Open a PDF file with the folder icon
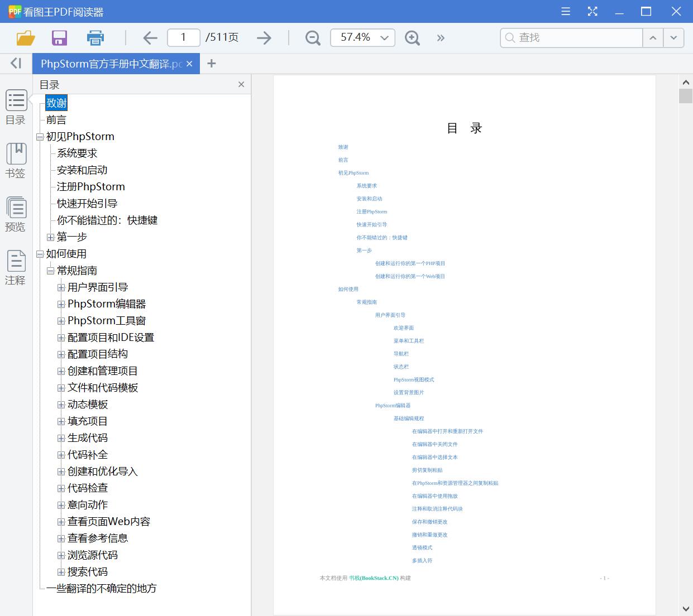Image resolution: width=693 pixels, height=616 pixels. 25,37
